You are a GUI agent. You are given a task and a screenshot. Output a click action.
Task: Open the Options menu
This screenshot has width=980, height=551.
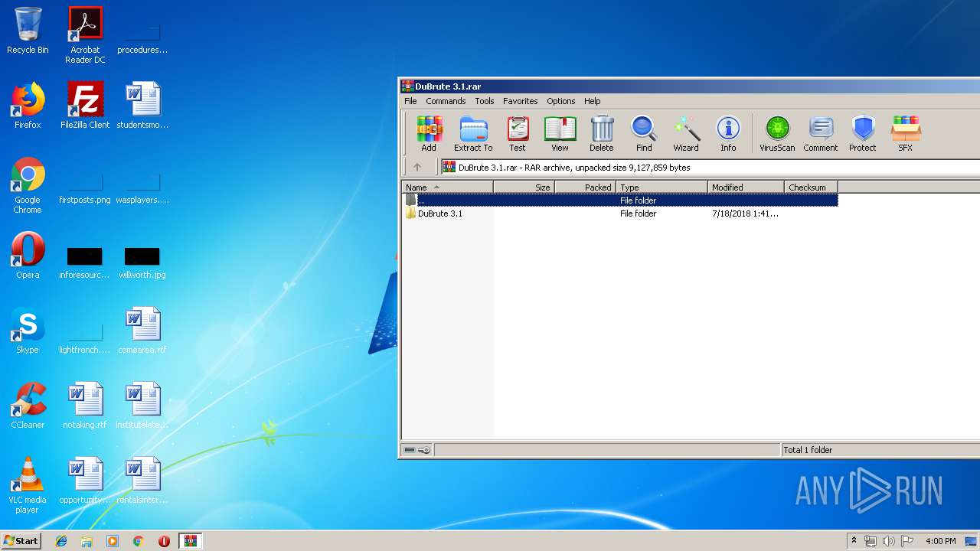click(x=560, y=101)
